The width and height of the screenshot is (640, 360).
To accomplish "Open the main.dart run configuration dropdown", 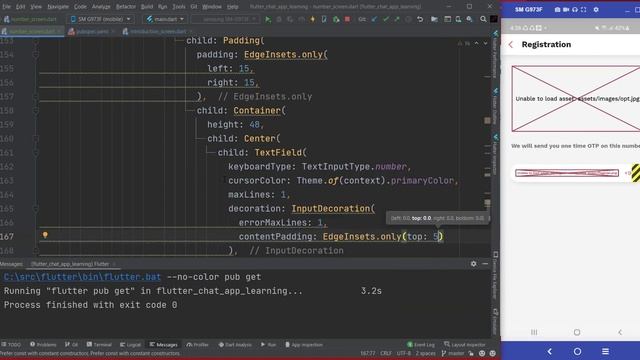I will pos(165,19).
